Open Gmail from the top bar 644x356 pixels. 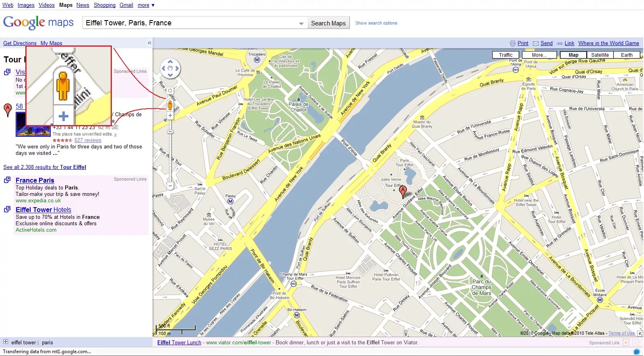click(126, 5)
